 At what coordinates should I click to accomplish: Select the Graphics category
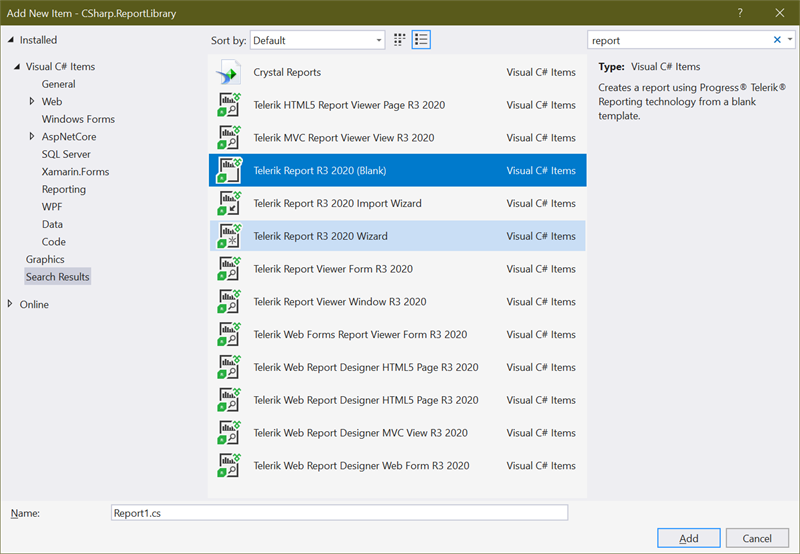[x=45, y=259]
